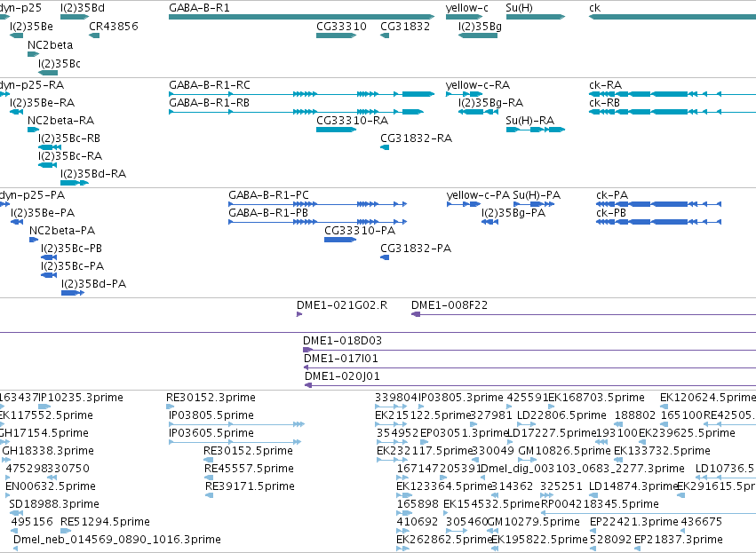
Task: Click the CG31832 gene label
Action: 405,27
